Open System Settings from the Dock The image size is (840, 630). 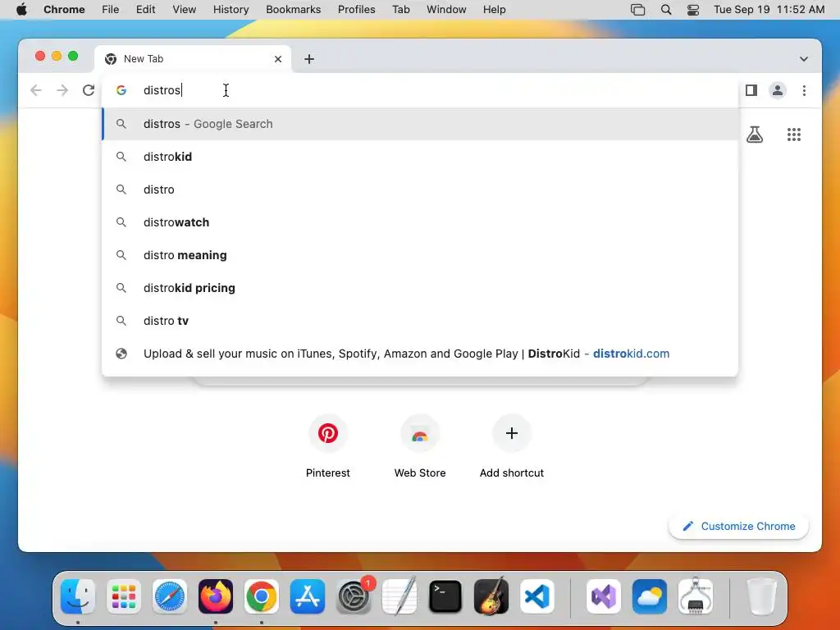[x=354, y=596]
